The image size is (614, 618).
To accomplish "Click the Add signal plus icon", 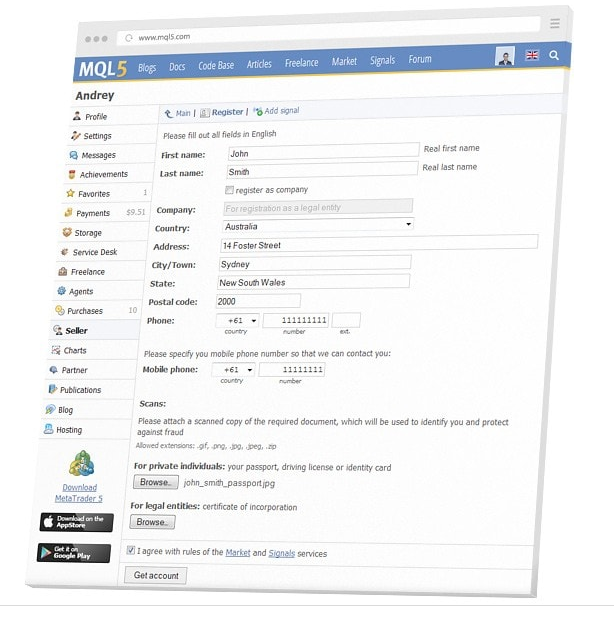I will (258, 112).
